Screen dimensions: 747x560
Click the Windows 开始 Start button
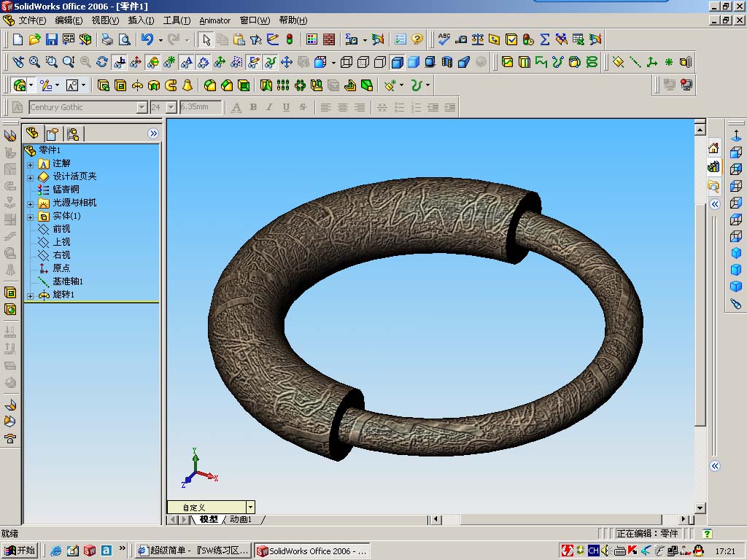(x=20, y=551)
